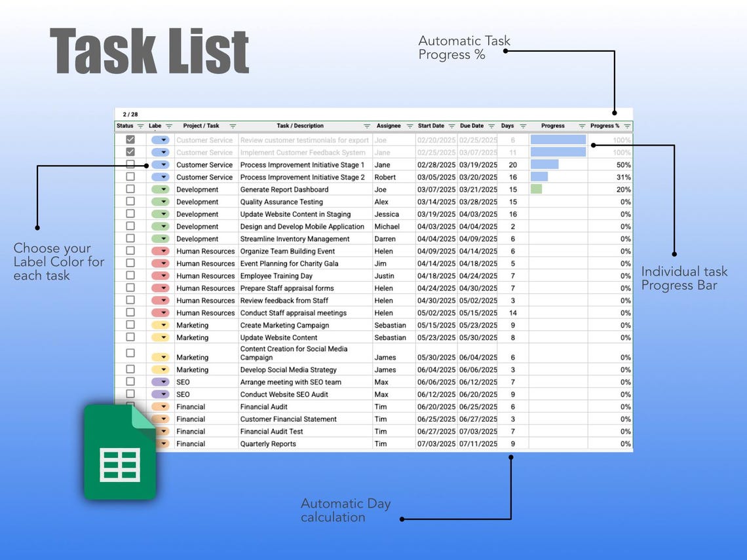
Task: Check the checkbox for Generate Report Dashboard
Action: click(x=128, y=189)
